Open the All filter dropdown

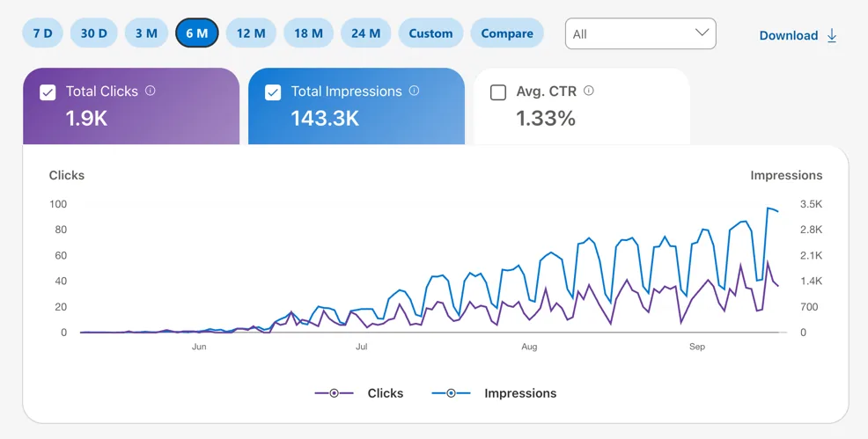(x=641, y=33)
